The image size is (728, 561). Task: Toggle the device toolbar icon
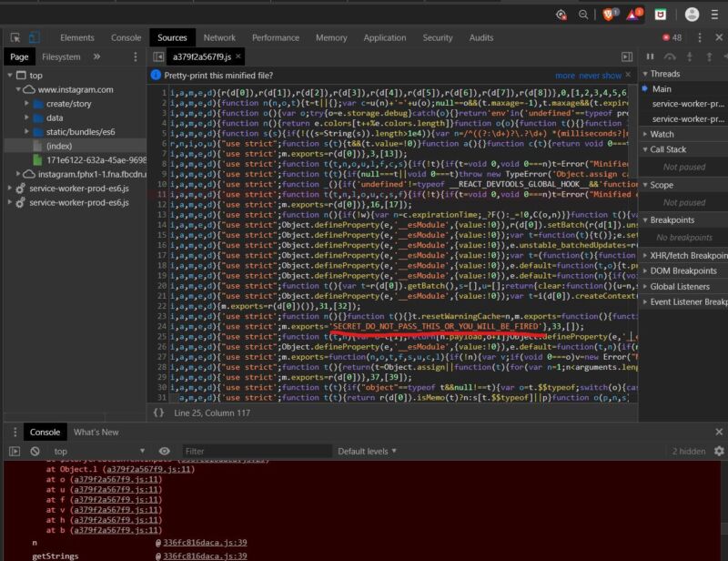click(x=34, y=37)
